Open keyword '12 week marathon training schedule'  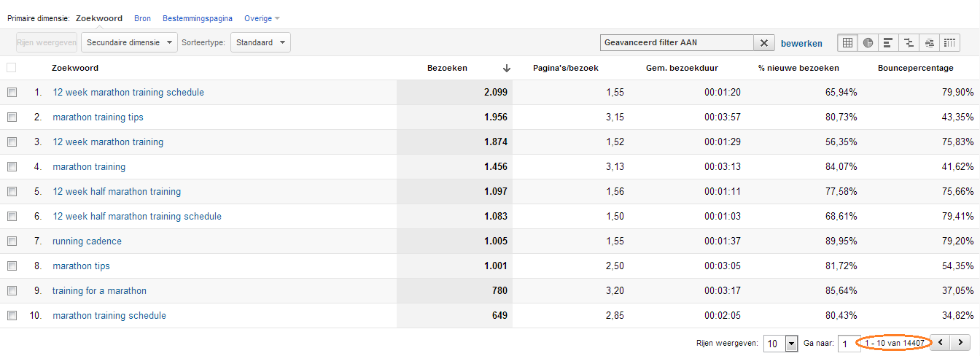(128, 93)
